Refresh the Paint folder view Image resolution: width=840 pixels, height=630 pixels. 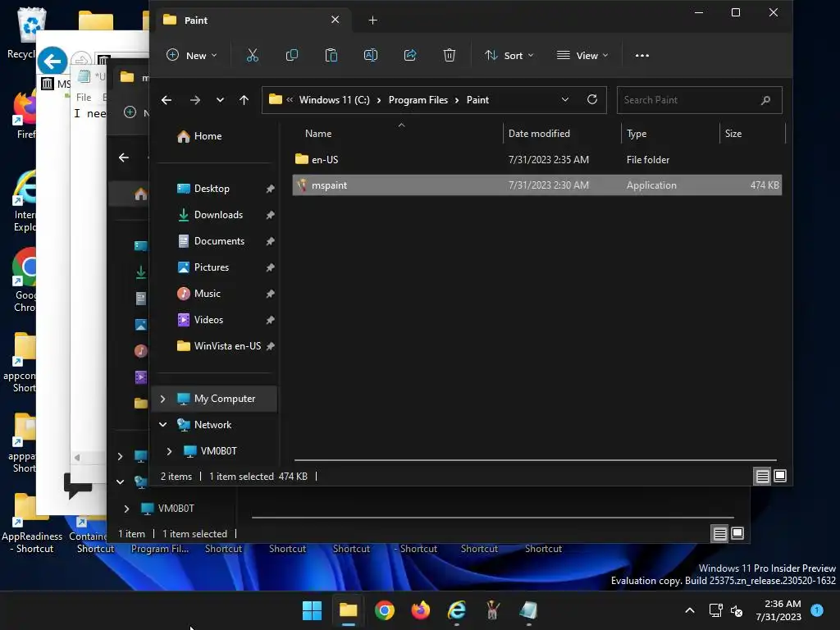[592, 99]
